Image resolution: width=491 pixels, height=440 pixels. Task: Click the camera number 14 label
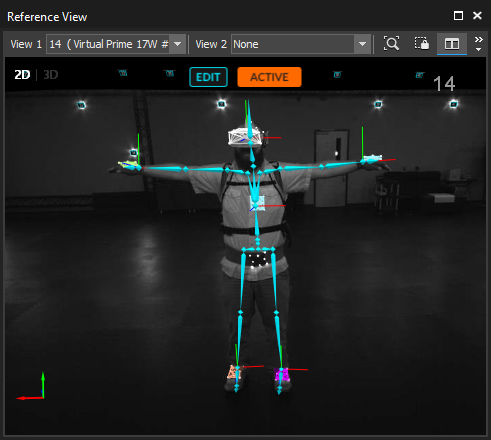(444, 84)
